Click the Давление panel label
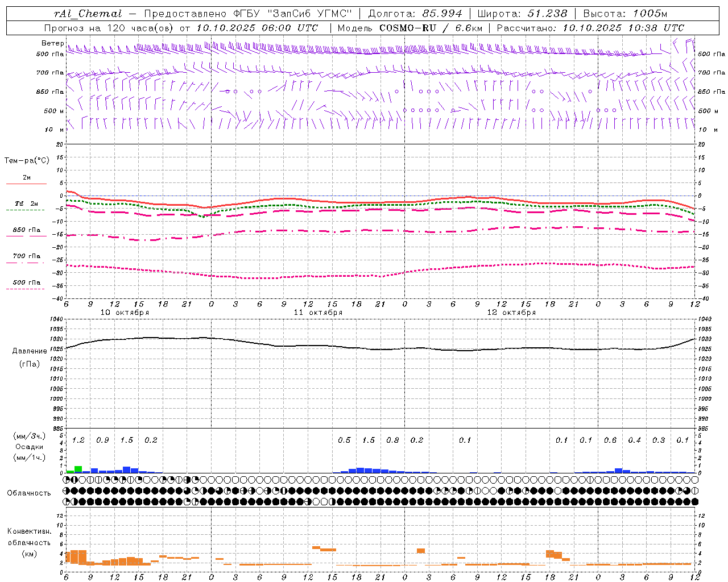The width and height of the screenshot is (728, 582). pos(30,351)
